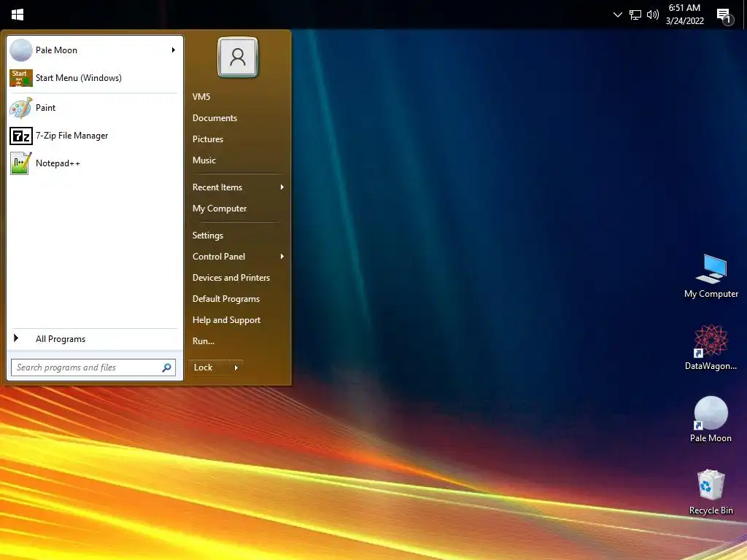Expand All Programs list

(94, 339)
